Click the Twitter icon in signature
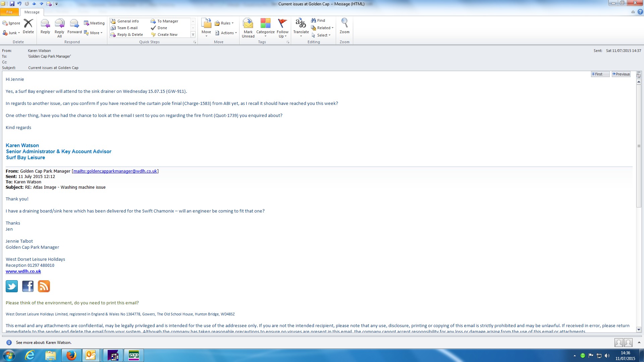The image size is (644, 362). coord(12,286)
